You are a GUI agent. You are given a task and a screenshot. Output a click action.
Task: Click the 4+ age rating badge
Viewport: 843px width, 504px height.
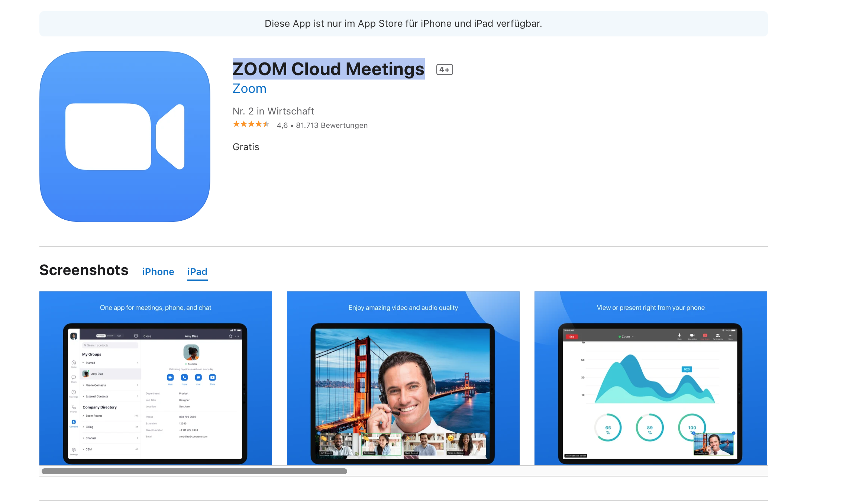click(x=444, y=70)
